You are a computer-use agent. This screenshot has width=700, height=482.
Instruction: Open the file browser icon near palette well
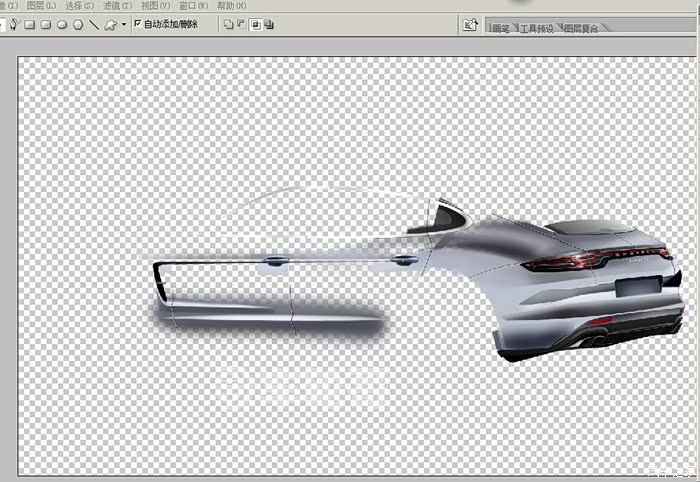[470, 24]
